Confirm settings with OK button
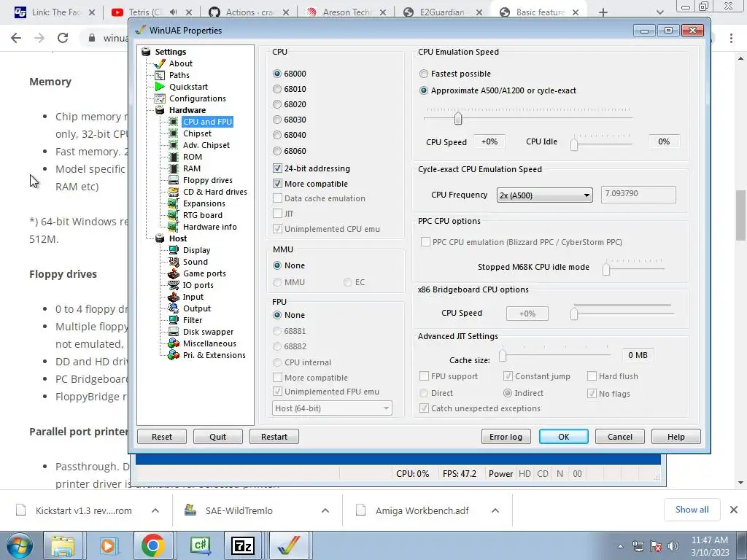The image size is (747, 560). pos(564,437)
